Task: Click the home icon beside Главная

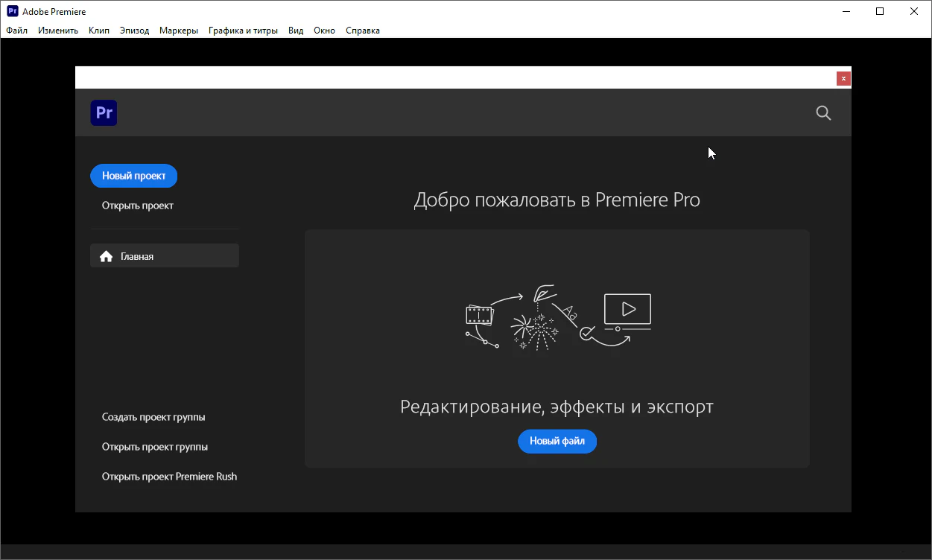Action: coord(106,256)
